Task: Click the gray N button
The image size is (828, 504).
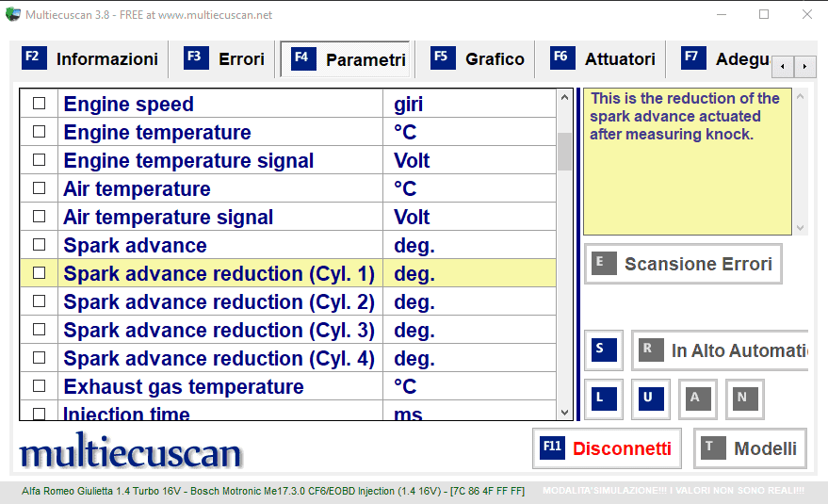Action: tap(744, 398)
